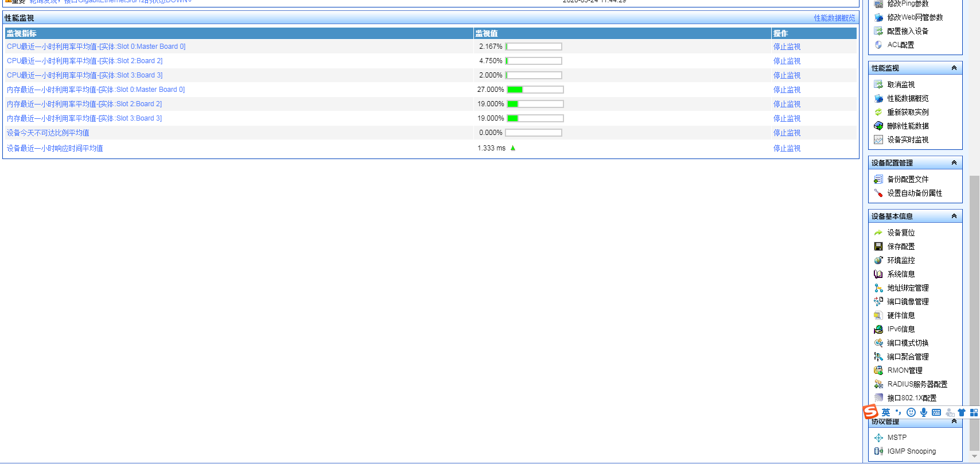Open the CPU metric link for Slot 0:Master Board 0
Screen dimensions: 980x464
96,47
